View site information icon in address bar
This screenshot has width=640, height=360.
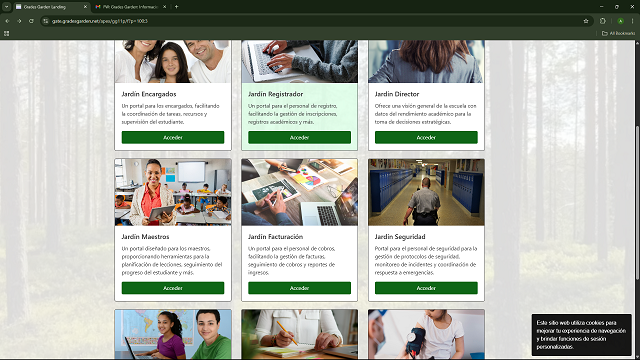(46, 21)
